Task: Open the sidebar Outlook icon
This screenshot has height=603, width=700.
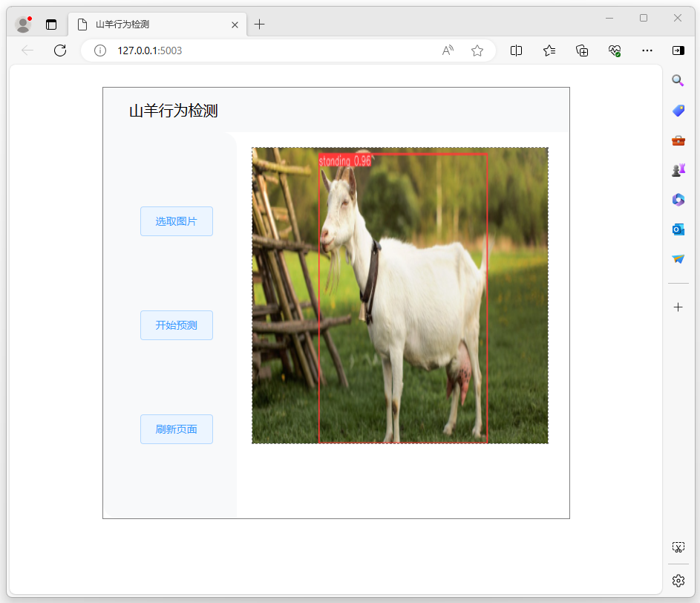Action: [678, 229]
